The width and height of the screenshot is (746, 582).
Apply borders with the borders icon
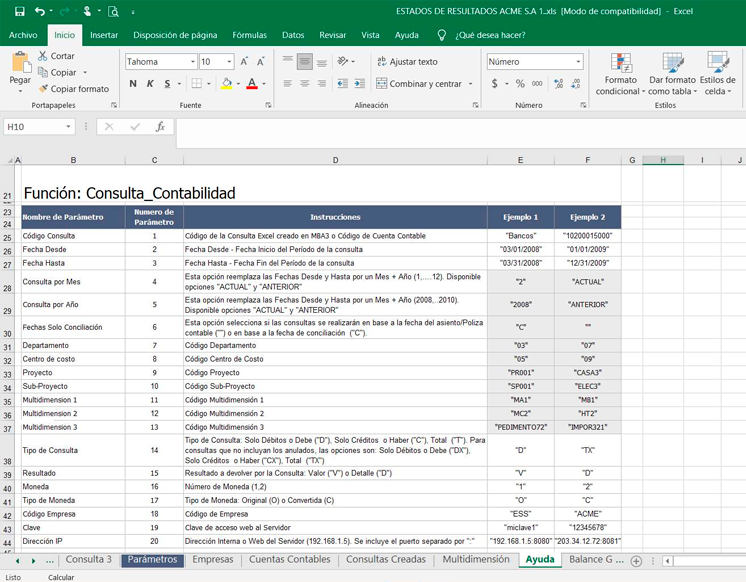point(196,84)
